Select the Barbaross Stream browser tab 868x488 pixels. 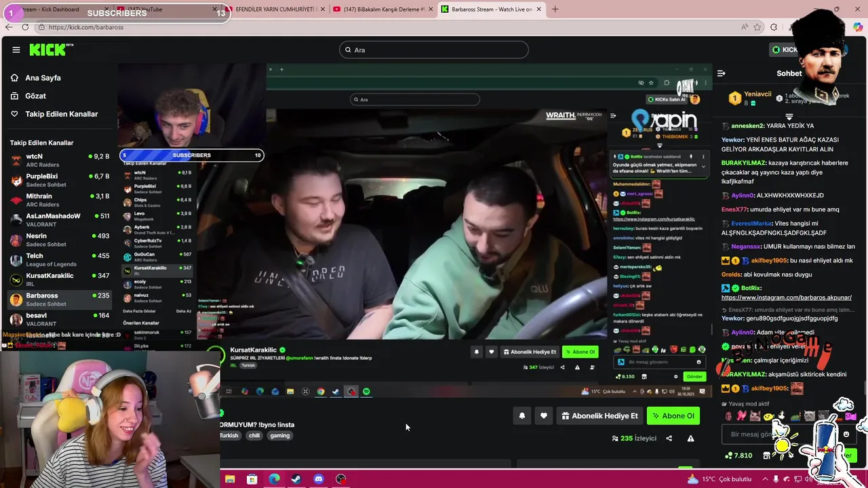(x=491, y=9)
